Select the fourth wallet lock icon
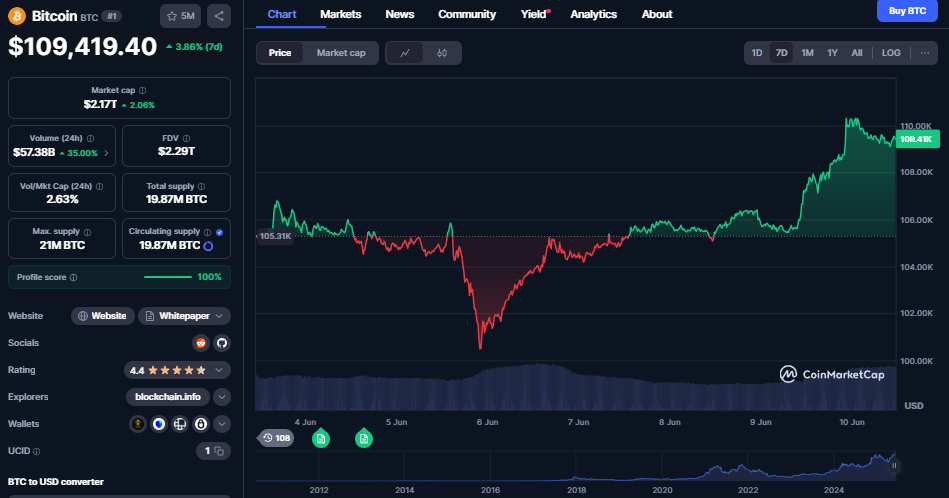The width and height of the screenshot is (949, 498). 201,424
